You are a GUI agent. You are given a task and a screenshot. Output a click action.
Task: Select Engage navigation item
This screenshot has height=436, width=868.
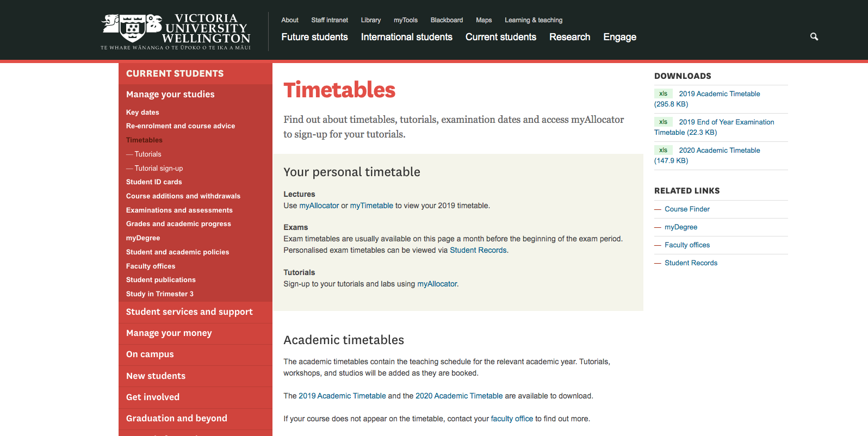coord(619,37)
